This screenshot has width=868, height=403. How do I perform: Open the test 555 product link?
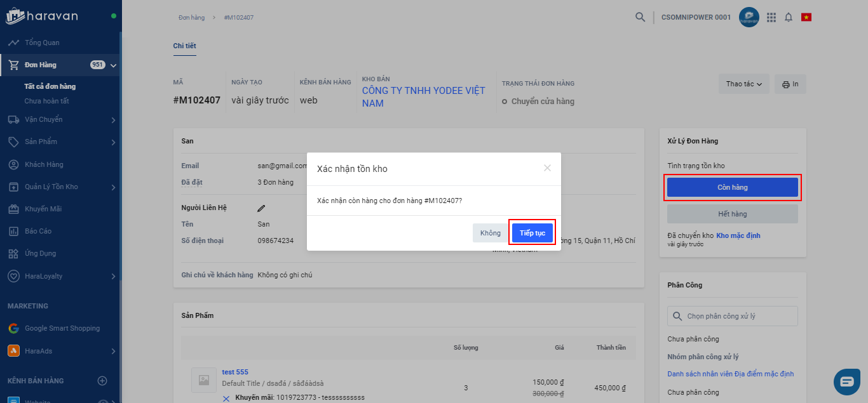pyautogui.click(x=235, y=372)
